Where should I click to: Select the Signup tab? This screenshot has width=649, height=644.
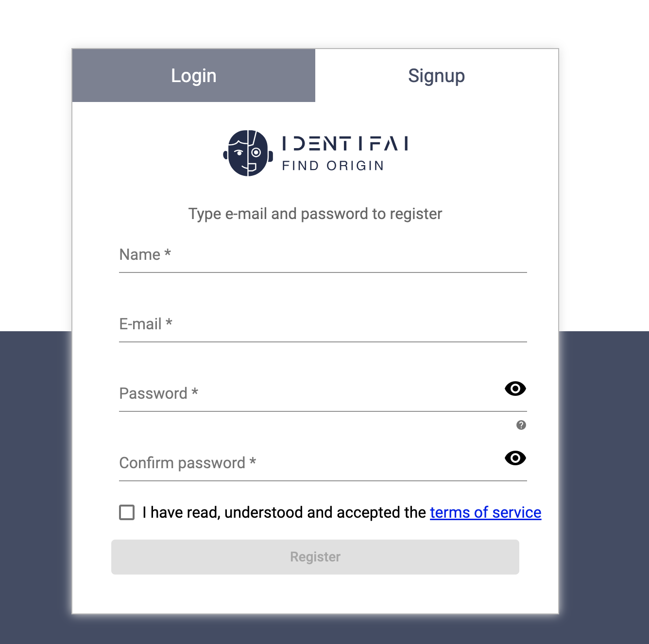(436, 75)
